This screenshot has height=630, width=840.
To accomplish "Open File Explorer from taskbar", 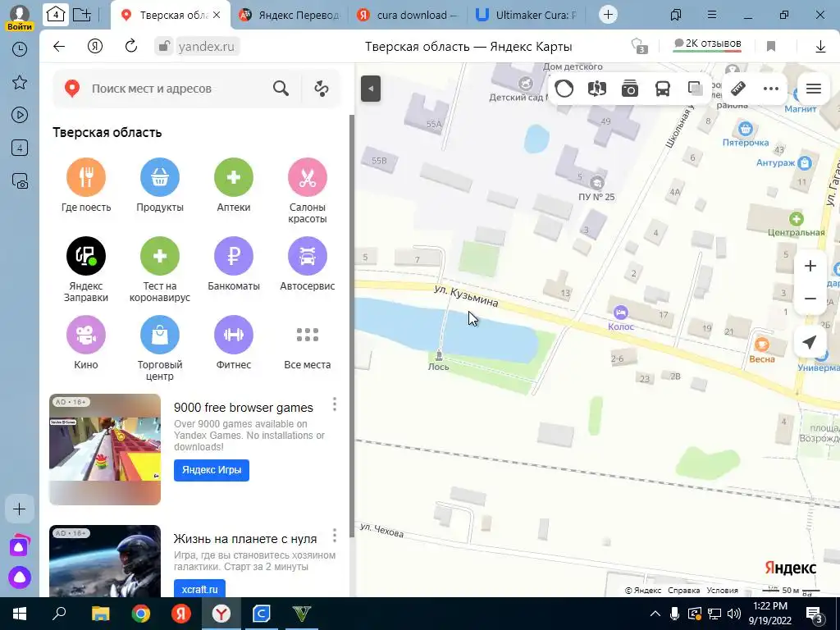I will click(x=101, y=614).
